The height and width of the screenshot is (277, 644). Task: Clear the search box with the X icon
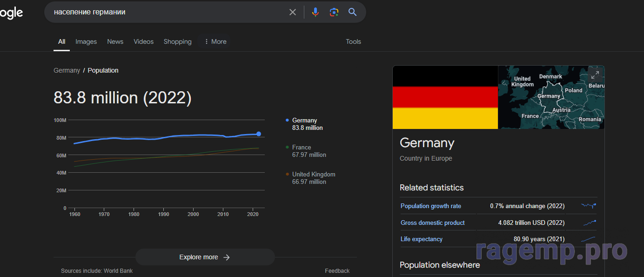tap(293, 12)
